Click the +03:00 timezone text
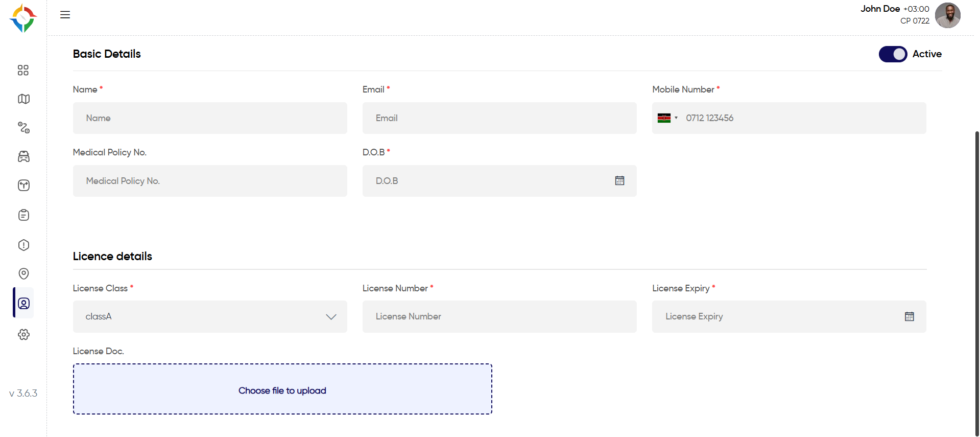This screenshot has height=437, width=980. [916, 9]
